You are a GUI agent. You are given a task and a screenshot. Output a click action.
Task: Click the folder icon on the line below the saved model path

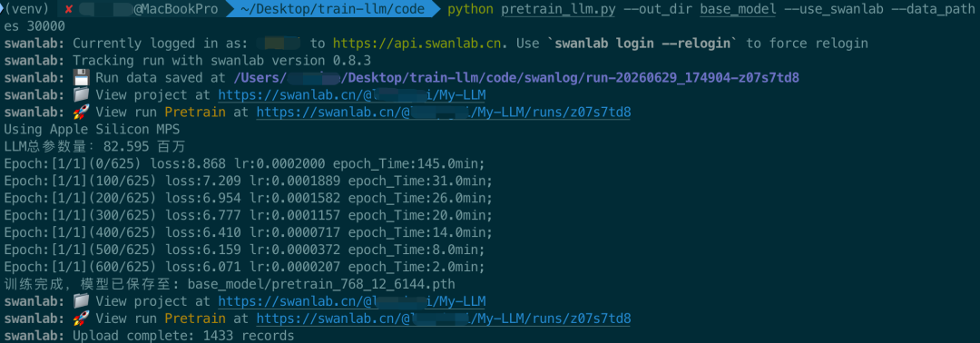click(81, 301)
